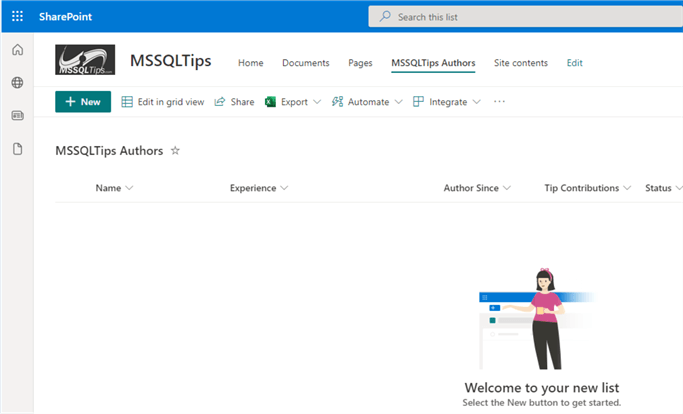Expand the Automate dropdown chevron

click(399, 102)
